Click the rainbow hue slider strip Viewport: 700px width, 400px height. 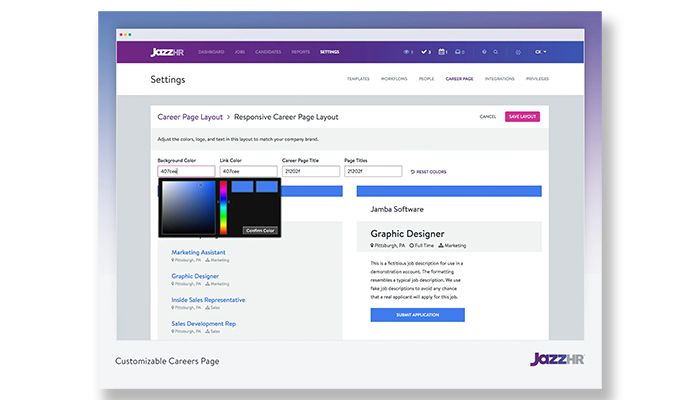pyautogui.click(x=223, y=205)
